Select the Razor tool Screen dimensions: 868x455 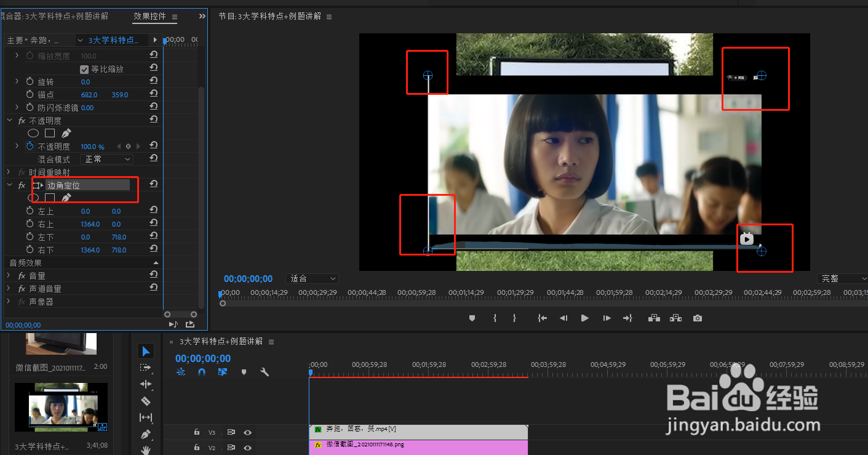pyautogui.click(x=145, y=401)
